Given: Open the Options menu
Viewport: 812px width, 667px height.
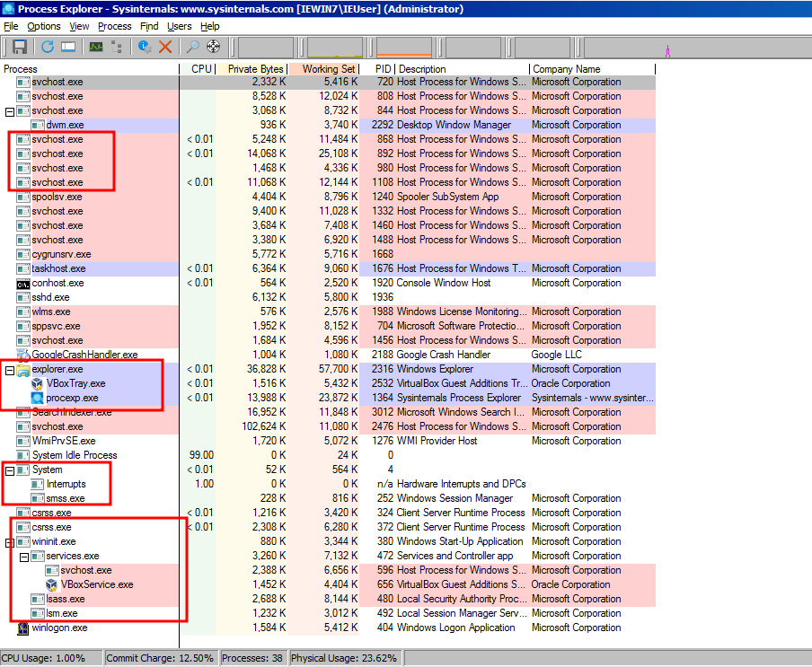Looking at the screenshot, I should pos(43,26).
